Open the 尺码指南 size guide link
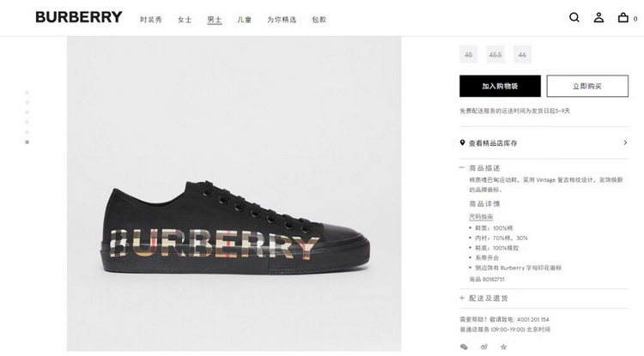This screenshot has height=356, width=644. 481,216
